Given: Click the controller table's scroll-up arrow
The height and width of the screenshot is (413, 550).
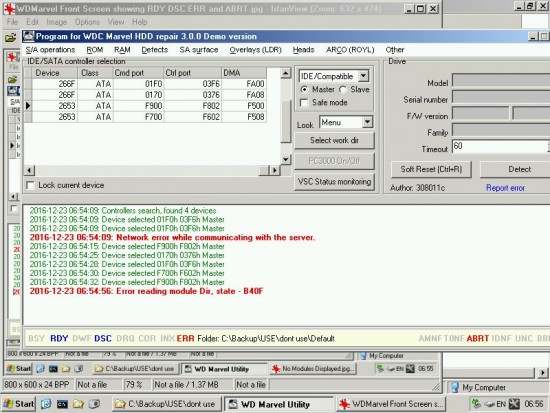Looking at the screenshot, I should tap(286, 73).
